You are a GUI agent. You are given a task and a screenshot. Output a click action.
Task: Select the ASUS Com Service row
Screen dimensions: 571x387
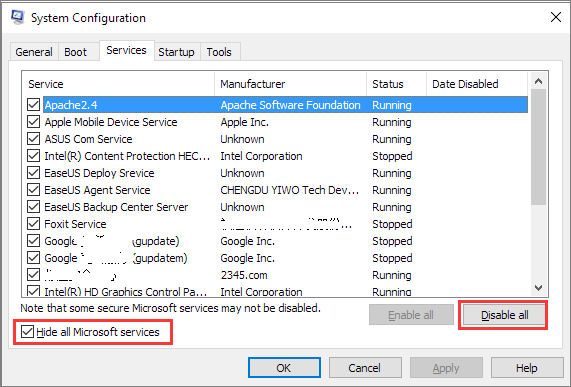click(x=277, y=139)
